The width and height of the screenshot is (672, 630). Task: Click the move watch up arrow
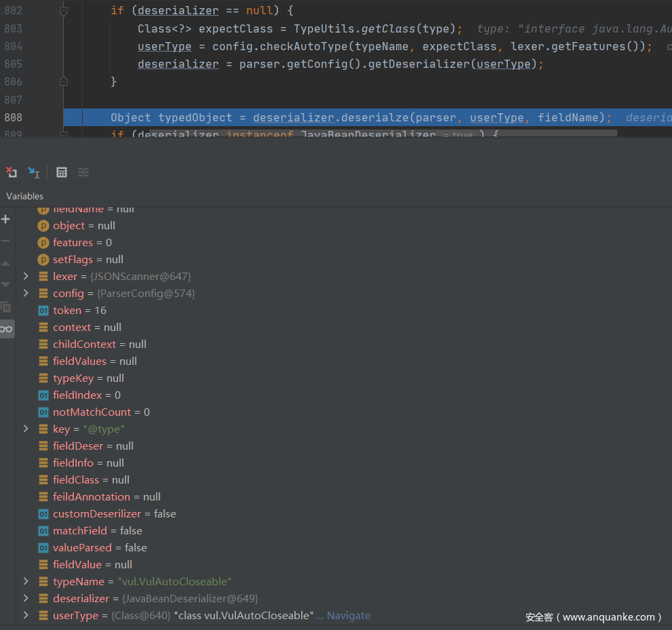tap(6, 263)
